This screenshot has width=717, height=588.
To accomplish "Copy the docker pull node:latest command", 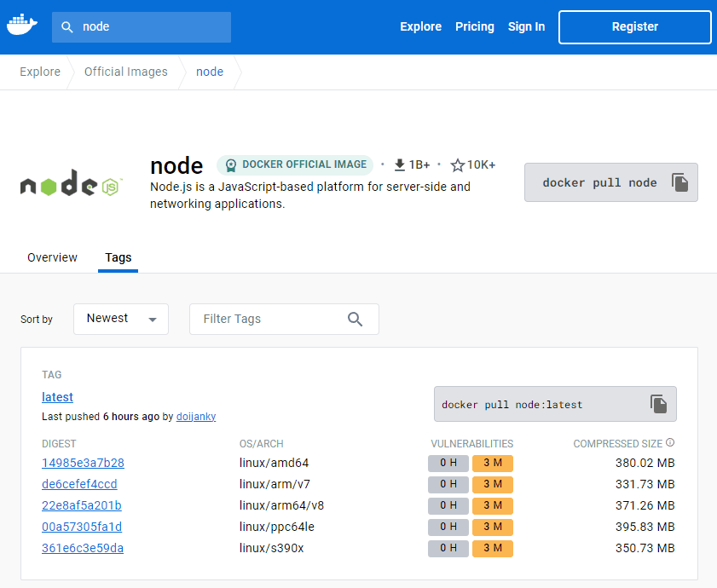I will 658,404.
